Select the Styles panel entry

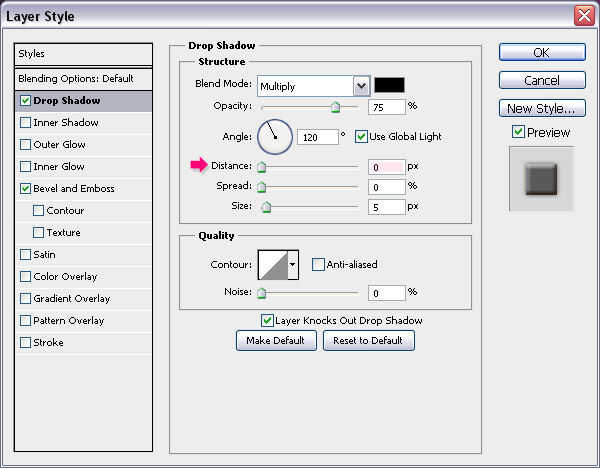click(x=83, y=54)
